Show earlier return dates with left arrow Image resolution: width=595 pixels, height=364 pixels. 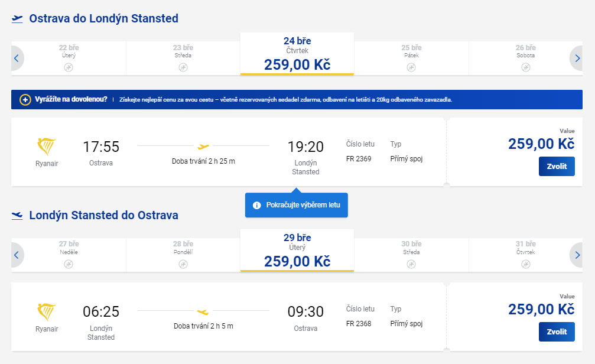[17, 255]
